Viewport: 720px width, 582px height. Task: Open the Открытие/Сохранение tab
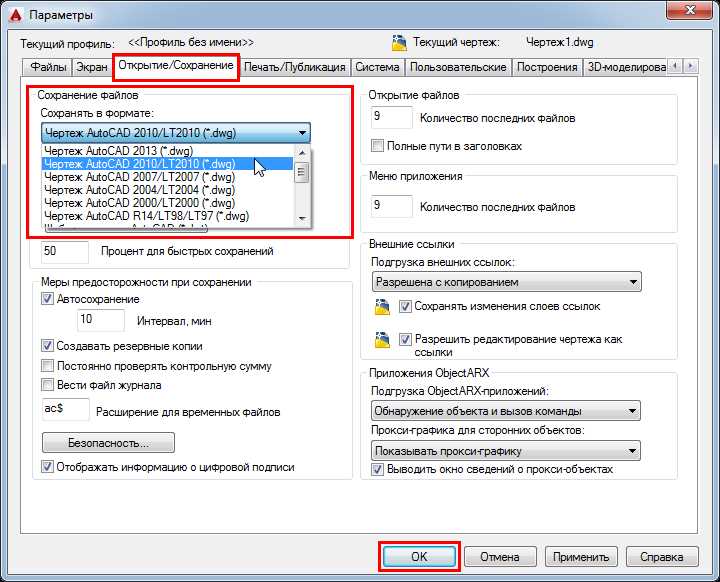(176, 66)
